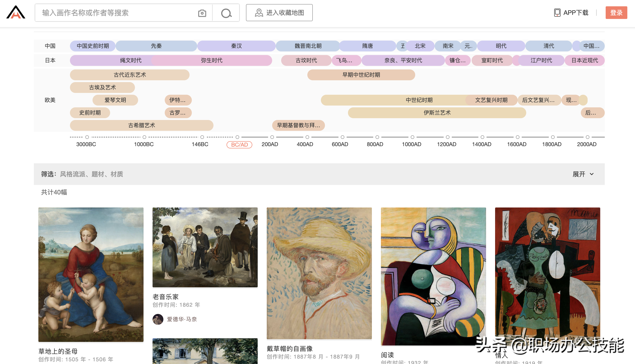Screen dimensions: 635x364
Task: Click the 爱德华·马奈 artist avatar
Action: click(x=158, y=319)
